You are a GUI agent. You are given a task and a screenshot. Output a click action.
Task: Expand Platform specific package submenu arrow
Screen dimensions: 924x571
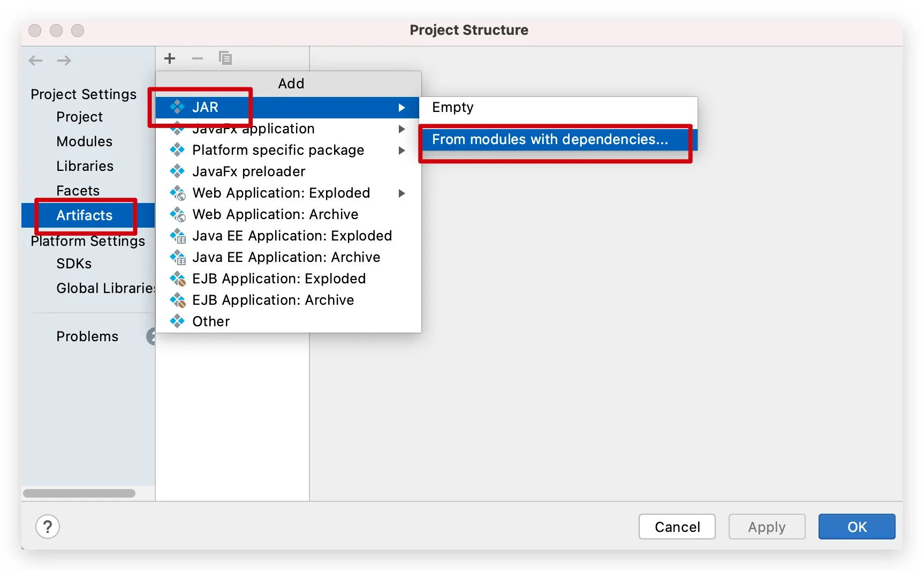tap(402, 151)
